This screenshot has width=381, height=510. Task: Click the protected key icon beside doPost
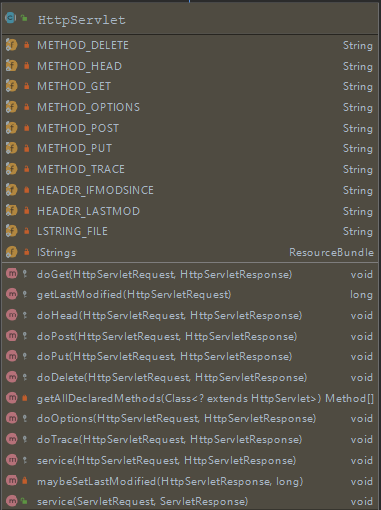[x=25, y=336]
